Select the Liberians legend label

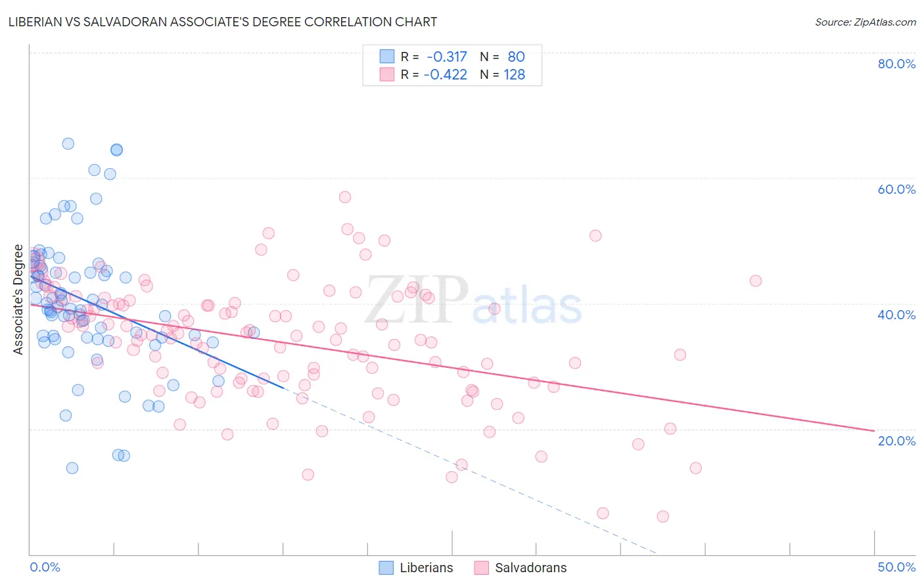point(427,568)
